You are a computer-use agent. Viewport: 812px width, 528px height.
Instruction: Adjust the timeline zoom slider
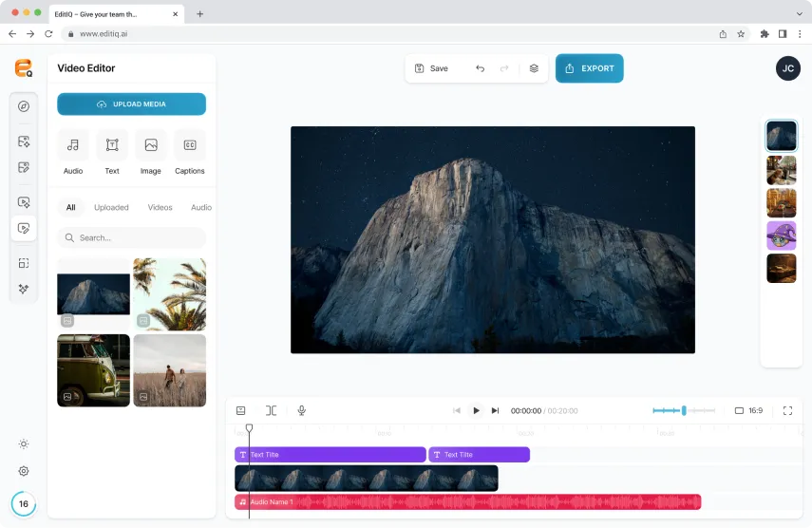coord(684,410)
